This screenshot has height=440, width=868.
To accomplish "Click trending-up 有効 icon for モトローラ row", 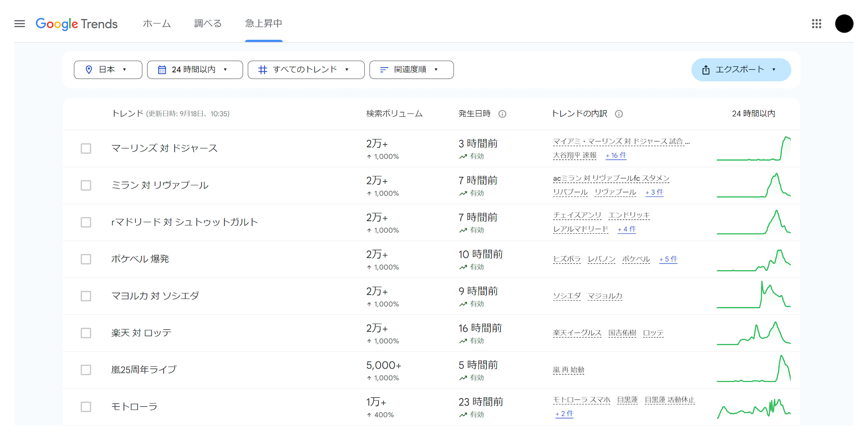I will (463, 415).
